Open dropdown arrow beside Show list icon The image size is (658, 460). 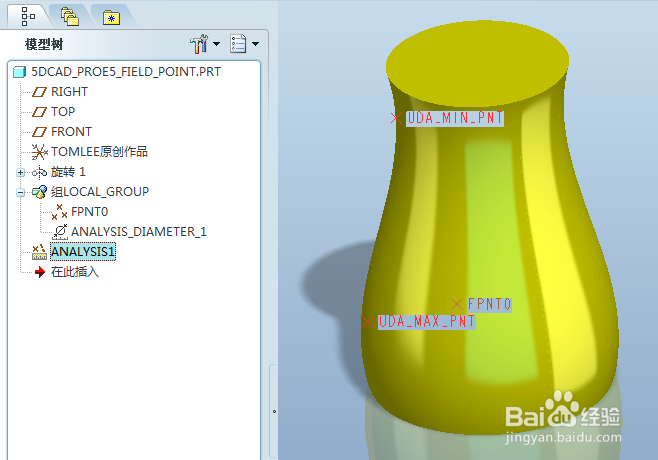tap(255, 44)
